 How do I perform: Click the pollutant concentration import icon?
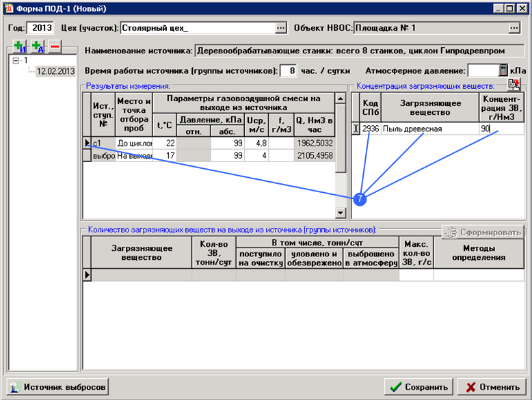coord(514,85)
